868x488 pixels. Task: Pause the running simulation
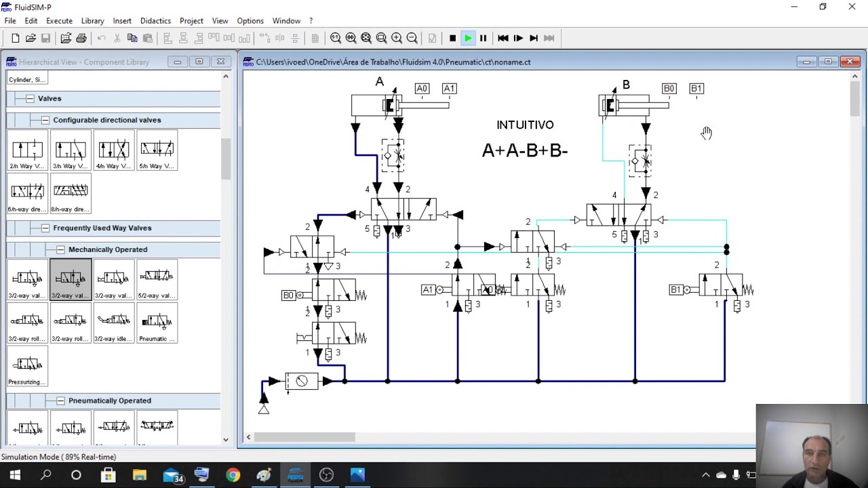483,38
